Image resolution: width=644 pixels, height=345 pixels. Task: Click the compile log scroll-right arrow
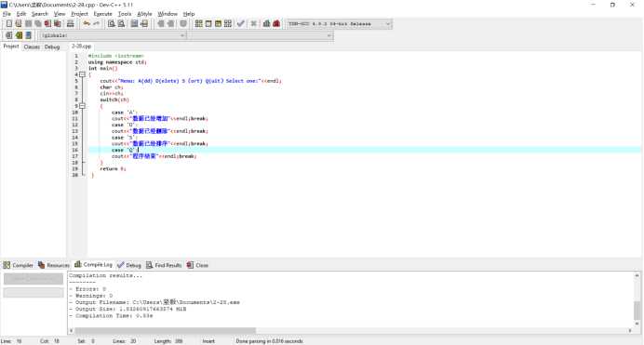[630, 330]
